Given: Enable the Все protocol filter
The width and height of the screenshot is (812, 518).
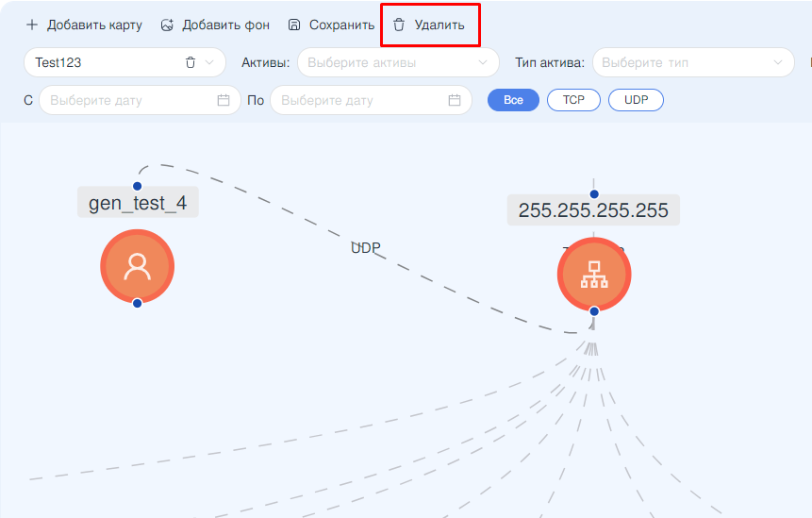Looking at the screenshot, I should pos(513,100).
